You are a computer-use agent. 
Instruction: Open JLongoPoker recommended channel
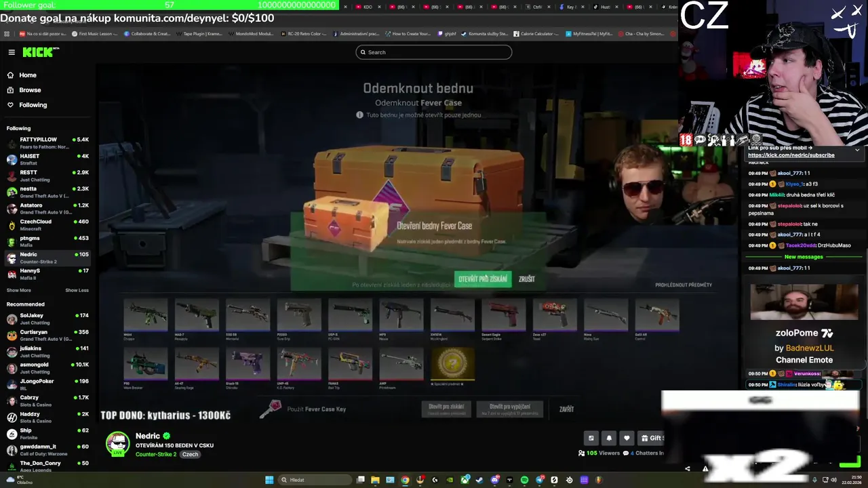click(x=47, y=384)
